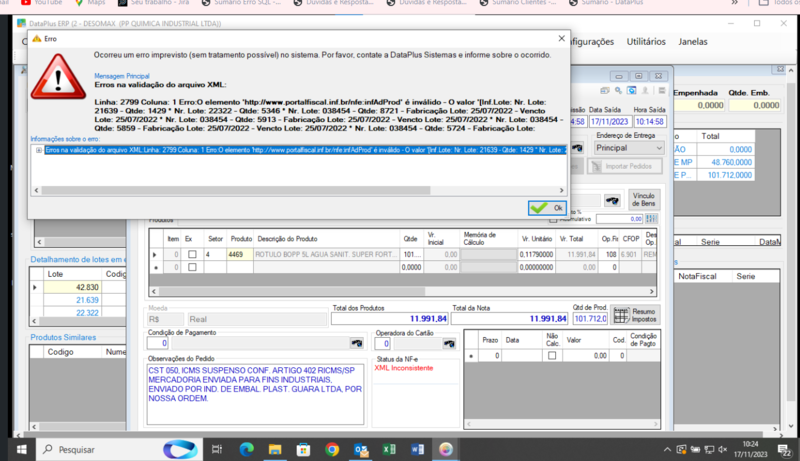Click scroll left arrow of products grid
800x461 pixels.
[154, 291]
